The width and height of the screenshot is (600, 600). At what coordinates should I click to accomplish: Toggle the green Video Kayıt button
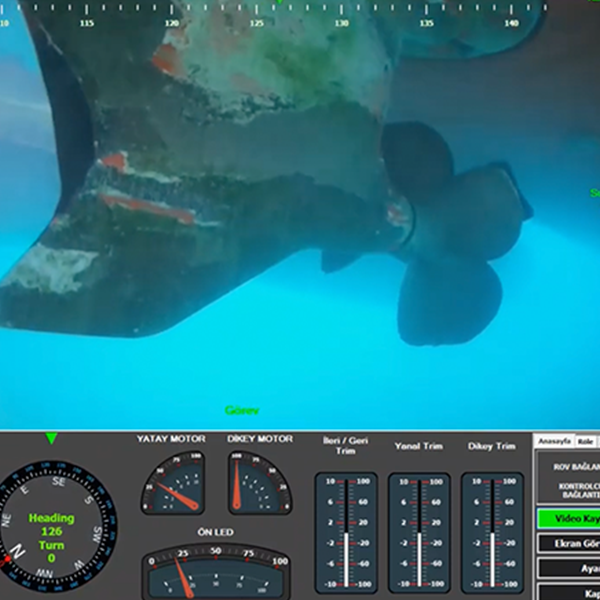[x=571, y=519]
